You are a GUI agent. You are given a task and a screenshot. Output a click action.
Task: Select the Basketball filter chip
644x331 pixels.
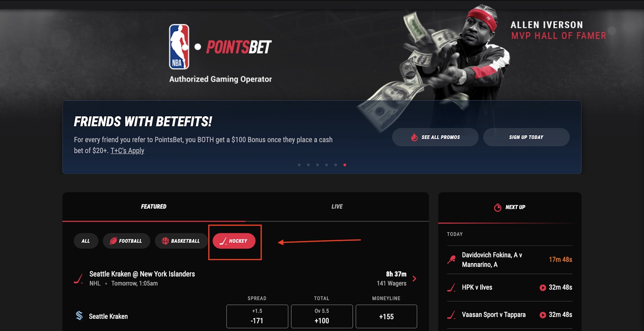click(x=181, y=241)
